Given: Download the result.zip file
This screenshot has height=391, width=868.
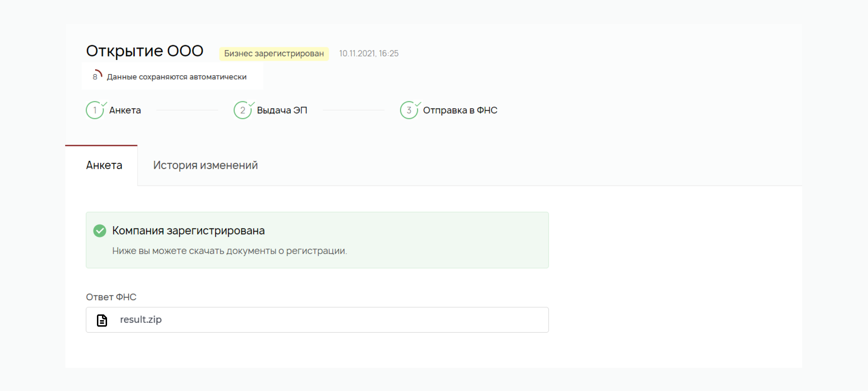Looking at the screenshot, I should pos(141,320).
